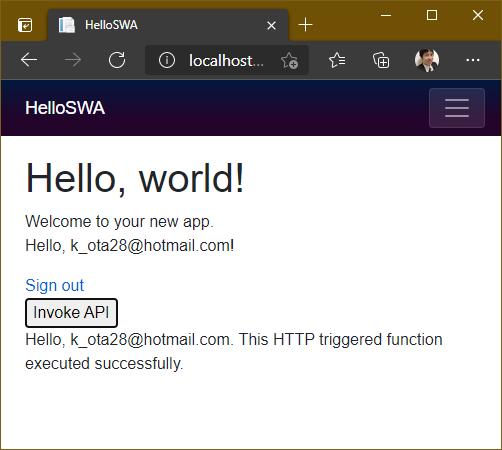The height and width of the screenshot is (450, 502).
Task: Open the user profile avatar
Action: pos(427,60)
